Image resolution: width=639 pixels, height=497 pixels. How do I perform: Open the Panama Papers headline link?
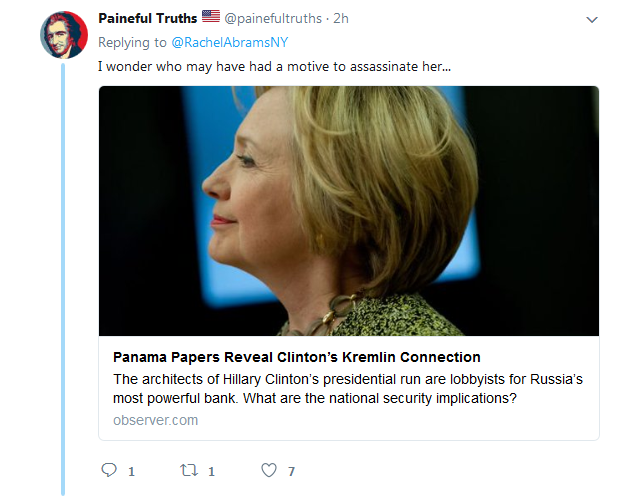tap(297, 357)
